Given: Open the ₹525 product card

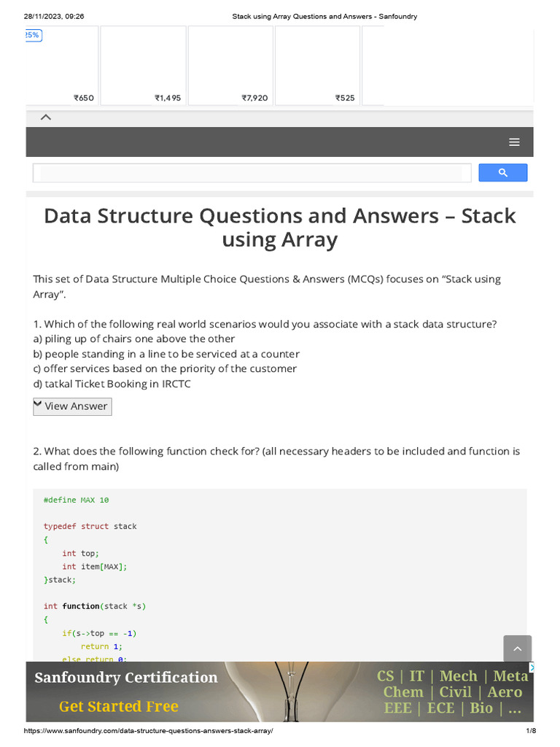Looking at the screenshot, I should [x=317, y=66].
